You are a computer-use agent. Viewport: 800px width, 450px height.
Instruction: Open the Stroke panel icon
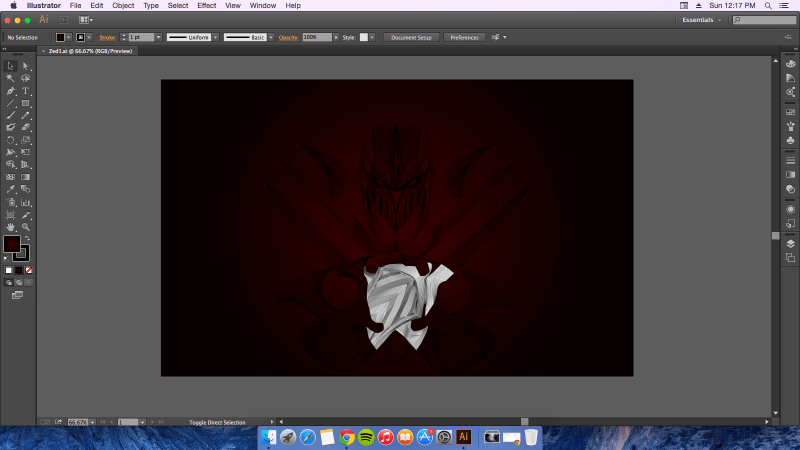[x=790, y=160]
